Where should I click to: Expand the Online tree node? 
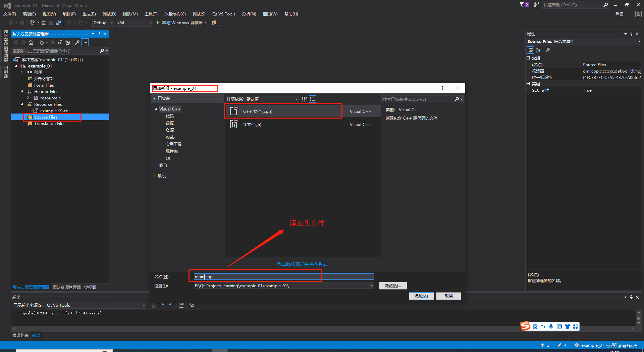pyautogui.click(x=155, y=176)
